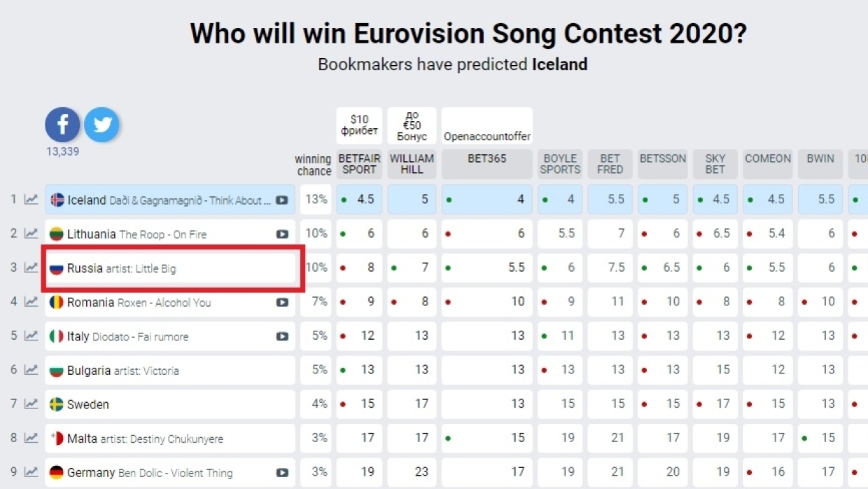Open the trend graph icon for Russia
The image size is (868, 489).
click(x=31, y=268)
